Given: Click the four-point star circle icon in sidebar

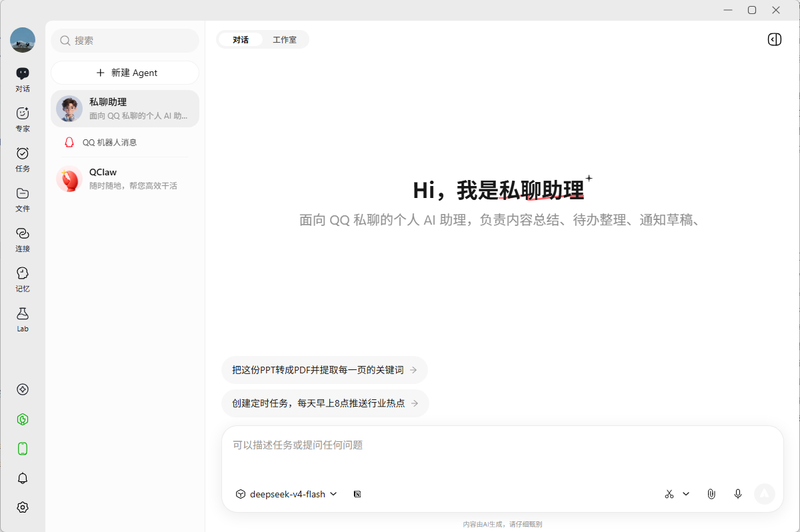Looking at the screenshot, I should click(23, 389).
